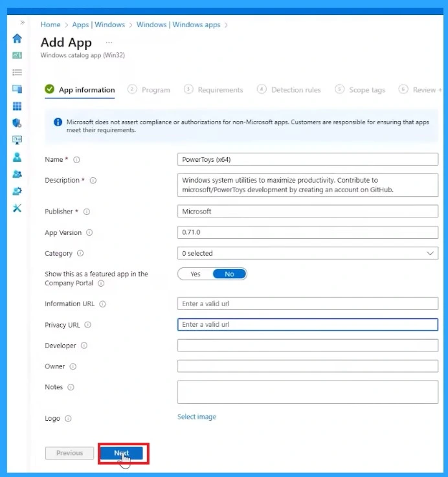Click the Select image link
The width and height of the screenshot is (448, 477).
197,417
